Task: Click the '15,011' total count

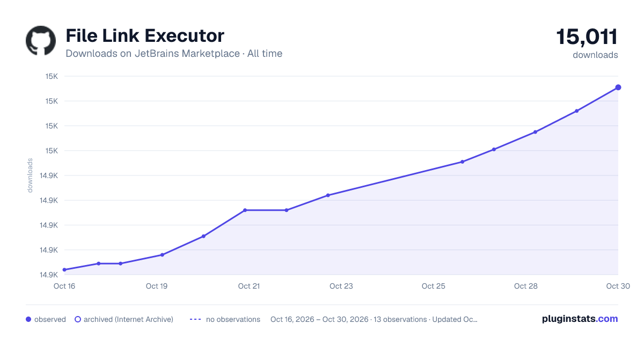Action: (x=587, y=37)
